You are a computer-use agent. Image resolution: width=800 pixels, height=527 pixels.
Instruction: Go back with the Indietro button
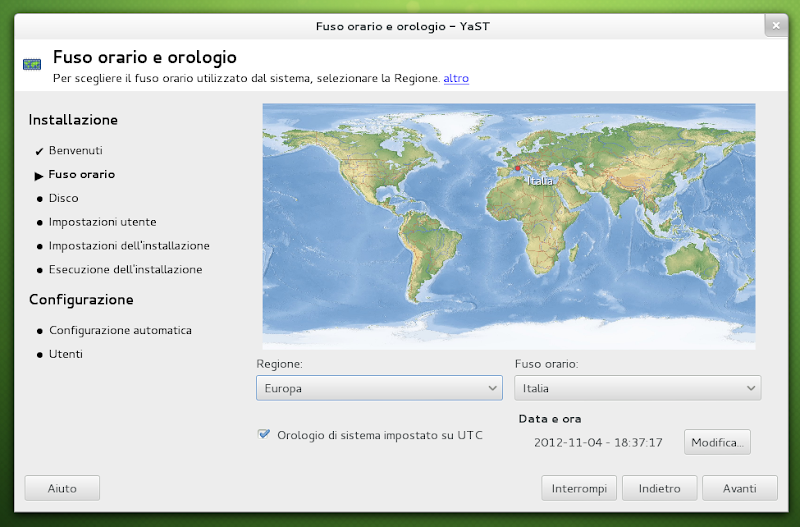click(660, 488)
